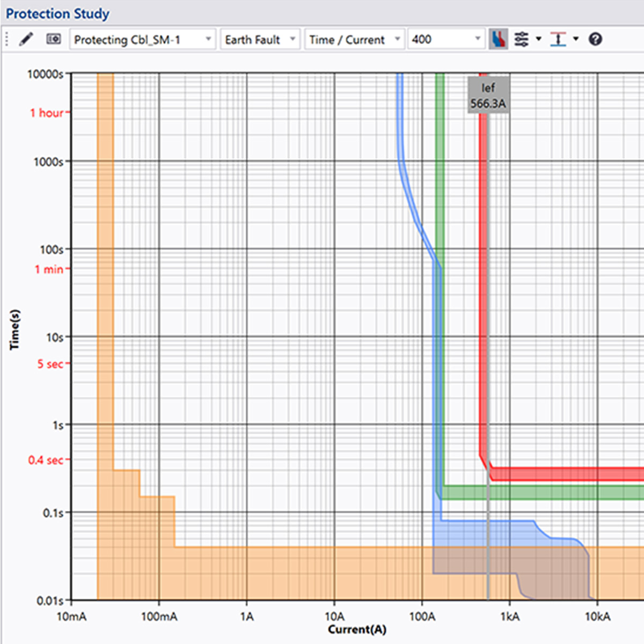Click the Current(A) axis label

point(357,629)
